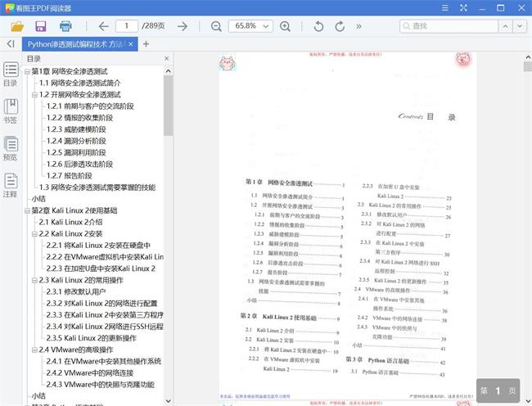This screenshot has width=532, height=406.
Task: Jump to 2.3.1 修改默认用户
Action: pyautogui.click(x=76, y=291)
